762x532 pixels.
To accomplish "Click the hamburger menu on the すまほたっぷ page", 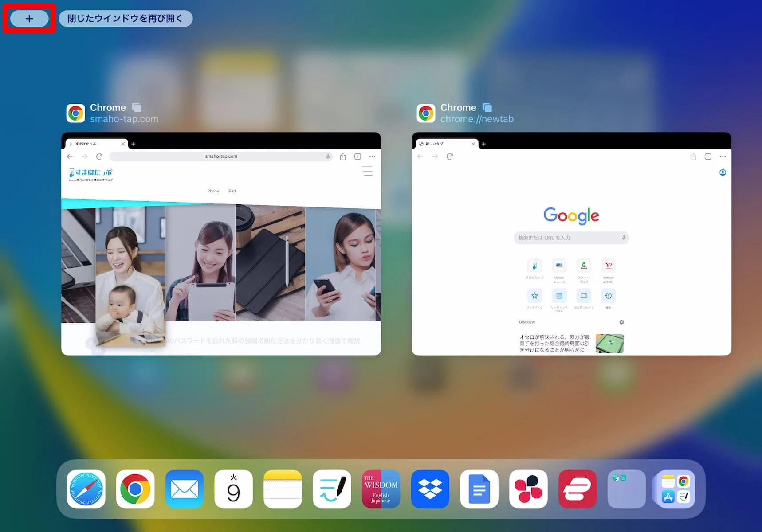I will [x=367, y=171].
